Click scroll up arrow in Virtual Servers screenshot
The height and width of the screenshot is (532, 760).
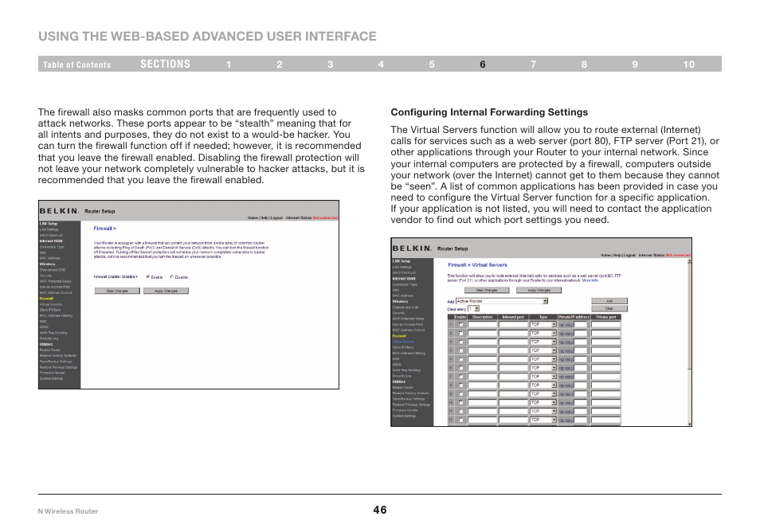click(x=689, y=261)
